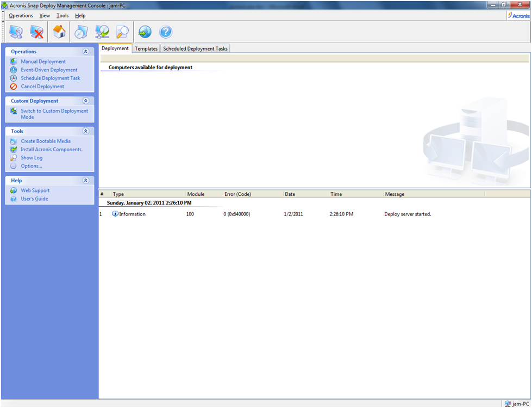The height and width of the screenshot is (408, 532).
Task: Collapse the Operations panel
Action: click(x=86, y=51)
